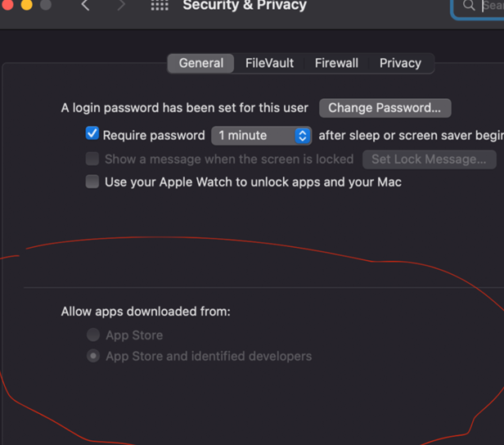Open the 1 minute delay dropdown
This screenshot has width=504, height=445.
pyautogui.click(x=261, y=136)
